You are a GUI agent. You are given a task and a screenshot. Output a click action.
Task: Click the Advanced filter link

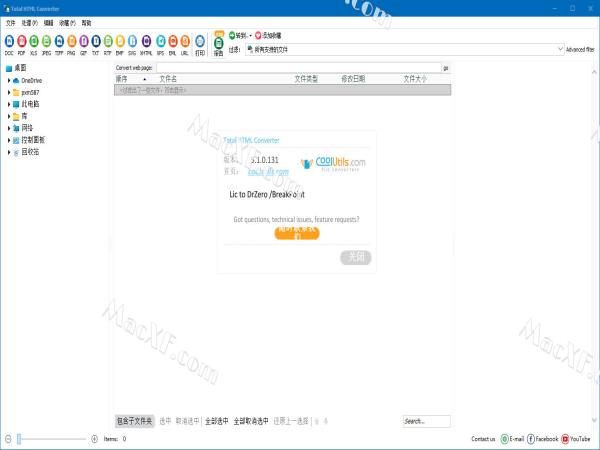(x=580, y=49)
